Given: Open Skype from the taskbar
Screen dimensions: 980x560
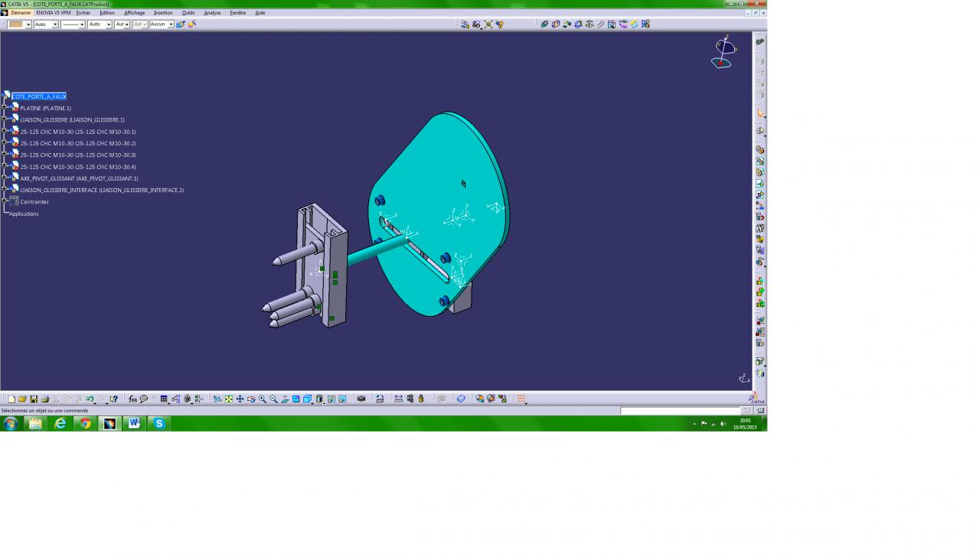Looking at the screenshot, I should [159, 423].
